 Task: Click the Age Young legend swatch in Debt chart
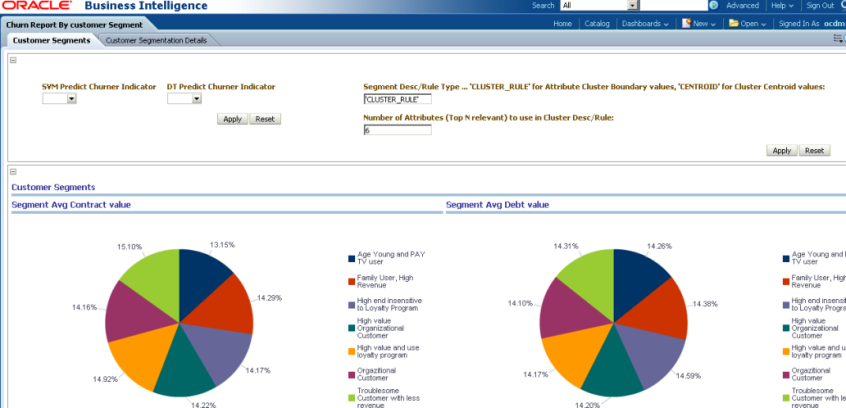coord(786,259)
